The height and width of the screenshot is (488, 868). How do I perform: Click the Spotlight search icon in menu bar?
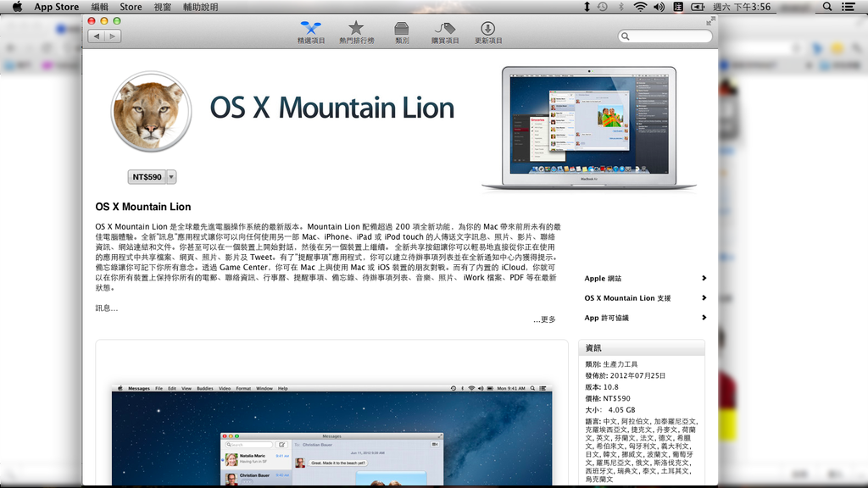click(x=827, y=7)
